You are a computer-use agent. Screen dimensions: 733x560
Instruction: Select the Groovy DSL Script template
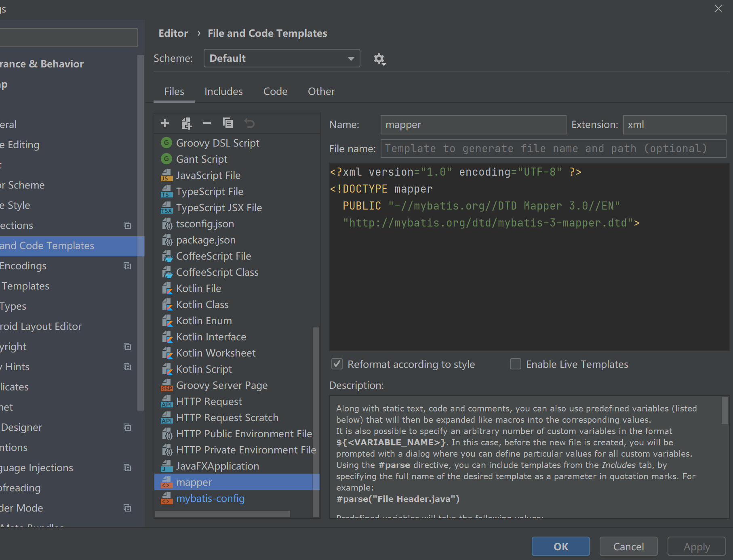(x=217, y=143)
